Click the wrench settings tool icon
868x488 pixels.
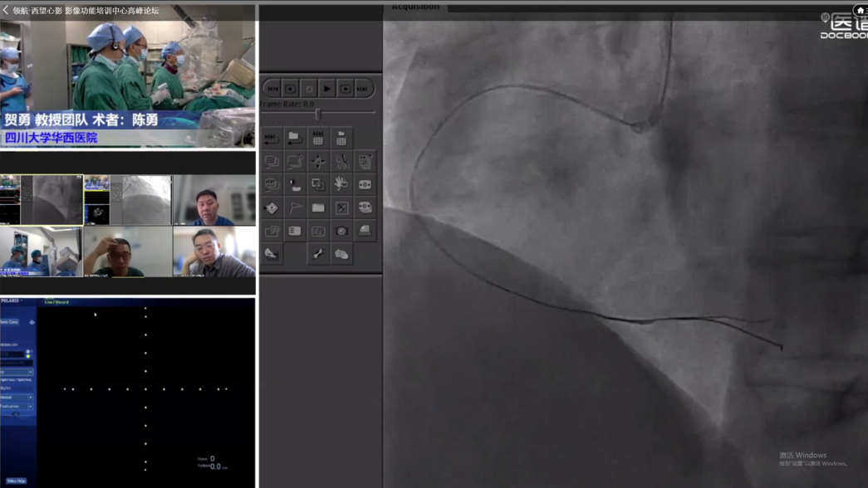click(318, 254)
